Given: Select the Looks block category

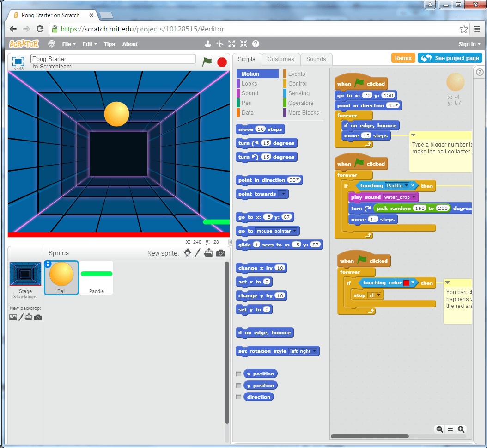Looking at the screenshot, I should pos(249,84).
